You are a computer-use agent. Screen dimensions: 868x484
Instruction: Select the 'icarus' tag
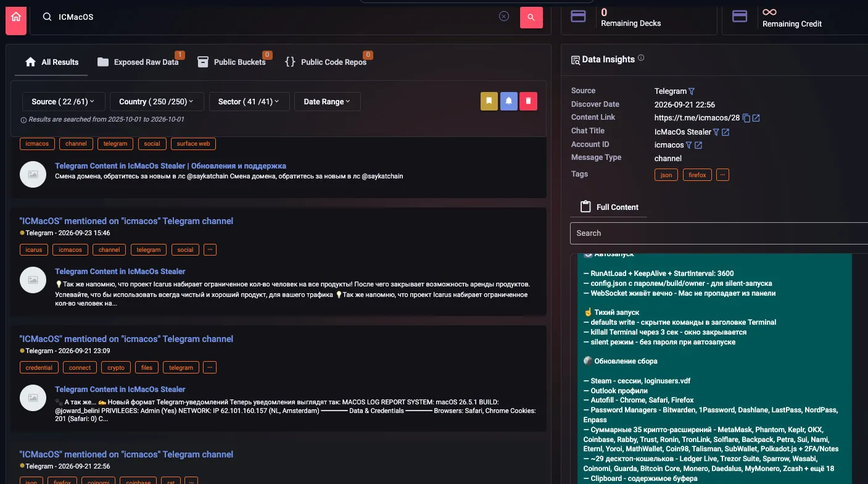tap(34, 250)
